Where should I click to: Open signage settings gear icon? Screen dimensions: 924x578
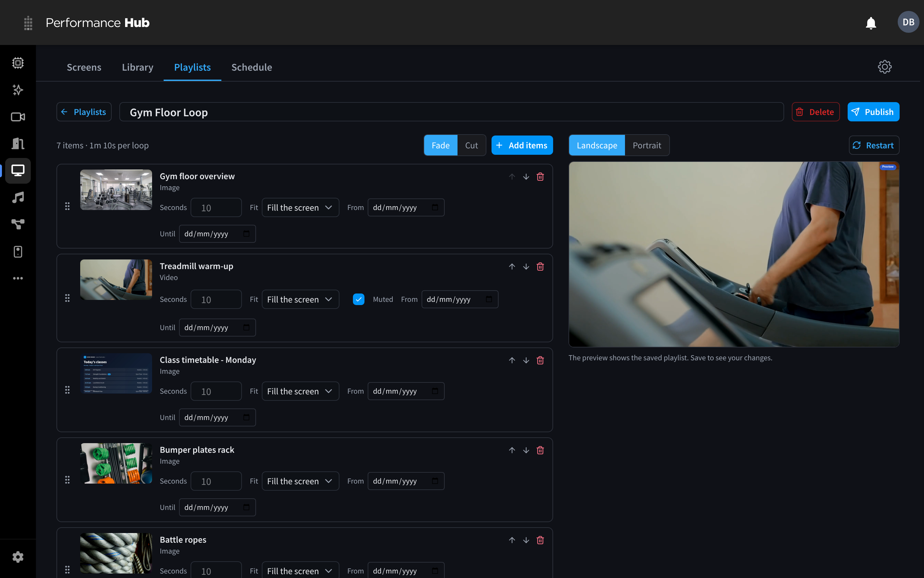(x=884, y=67)
